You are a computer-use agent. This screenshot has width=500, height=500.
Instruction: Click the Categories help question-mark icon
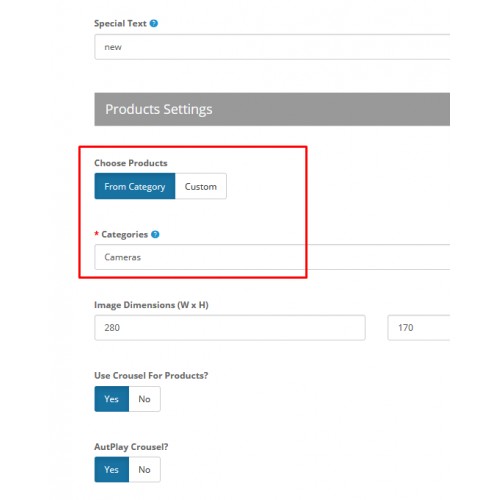point(155,234)
